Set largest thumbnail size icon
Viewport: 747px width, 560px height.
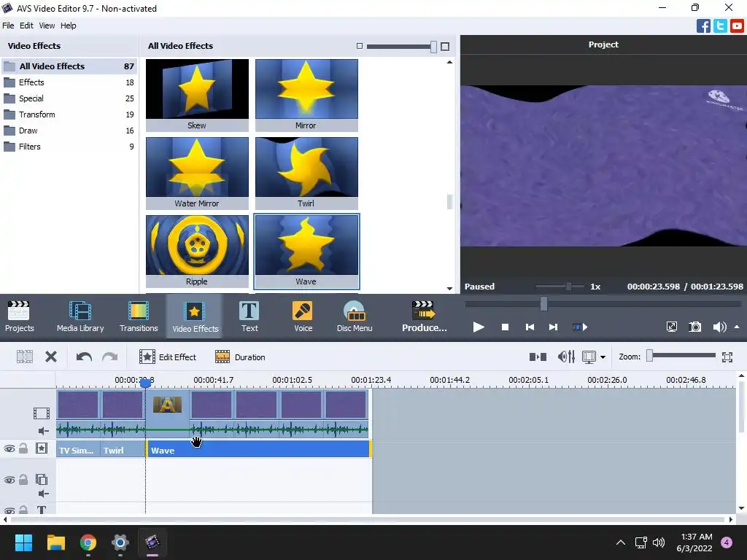click(445, 46)
